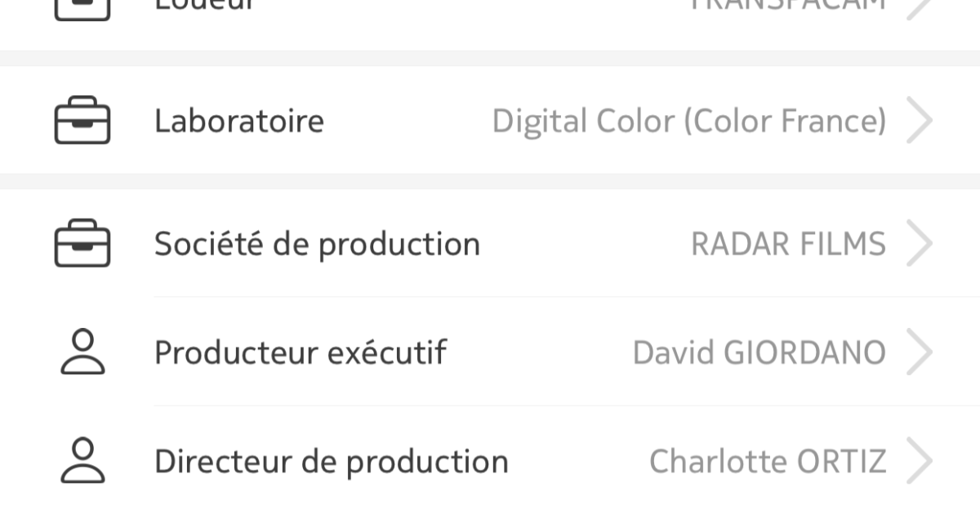The image size is (980, 514).
Task: Click the briefcase icon beside Laboratoire
Action: pyautogui.click(x=82, y=121)
